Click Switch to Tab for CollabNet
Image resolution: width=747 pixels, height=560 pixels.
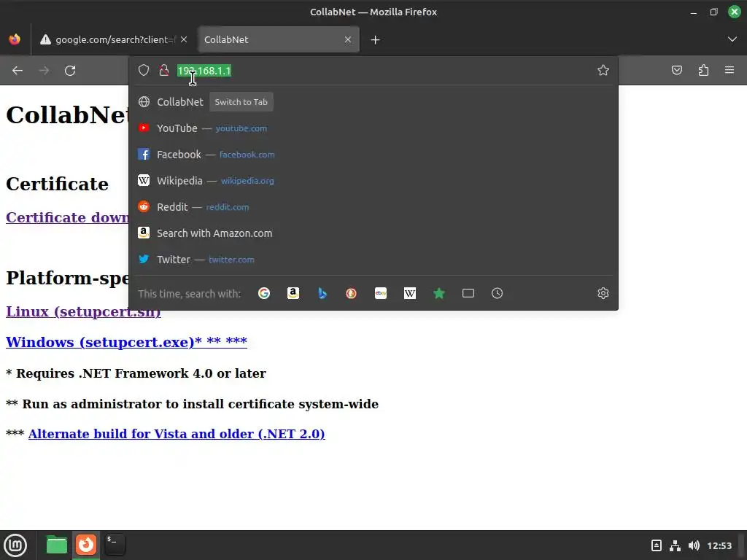click(x=241, y=102)
